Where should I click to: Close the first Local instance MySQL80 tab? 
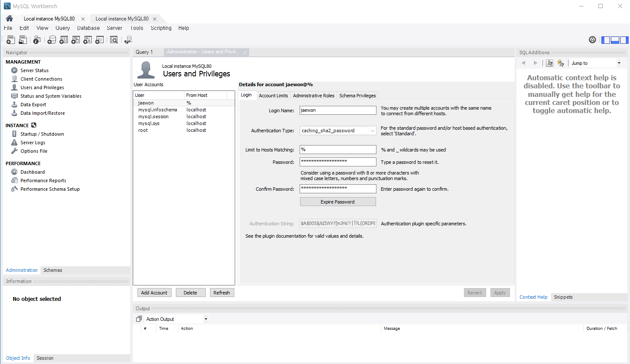(x=83, y=19)
